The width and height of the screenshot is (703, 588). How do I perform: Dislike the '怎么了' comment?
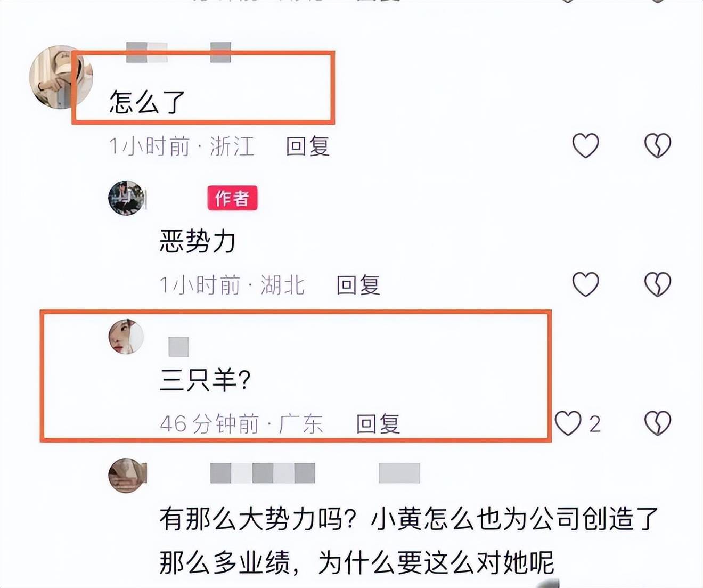click(x=658, y=145)
